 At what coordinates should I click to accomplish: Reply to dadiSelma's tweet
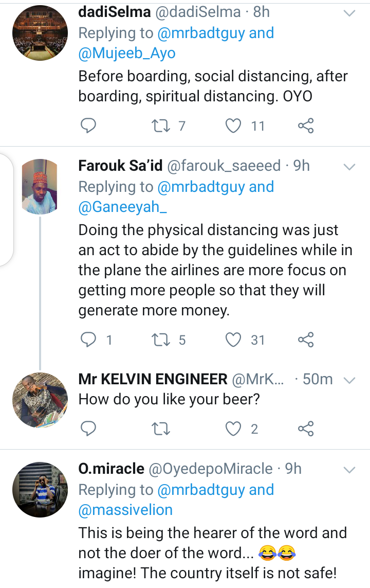coord(89,126)
